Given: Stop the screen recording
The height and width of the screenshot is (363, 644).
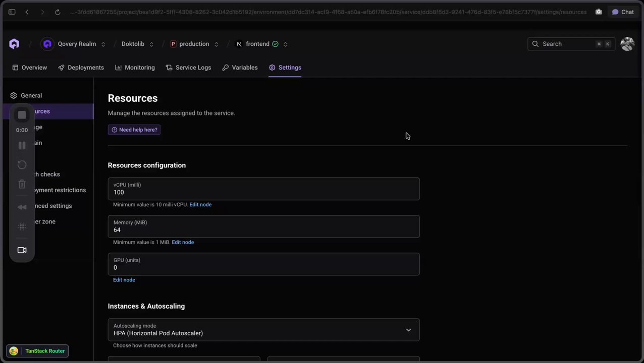Looking at the screenshot, I should point(22,115).
